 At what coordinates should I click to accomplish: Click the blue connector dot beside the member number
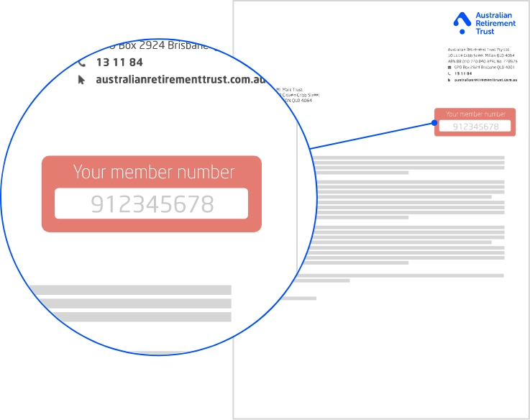pos(434,122)
